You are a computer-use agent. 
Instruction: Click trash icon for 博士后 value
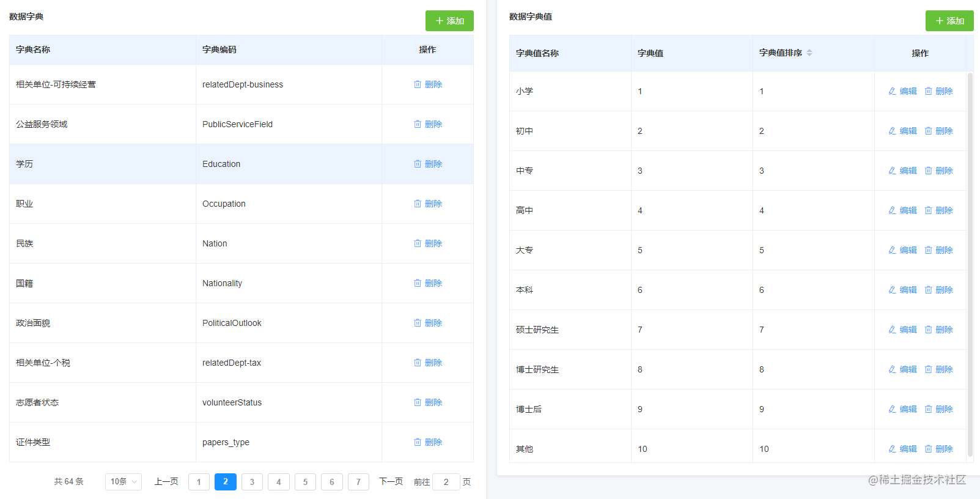pyautogui.click(x=928, y=409)
